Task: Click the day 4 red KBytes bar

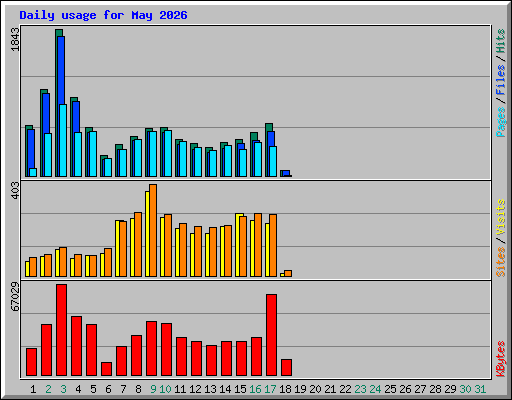Action: 76,346
